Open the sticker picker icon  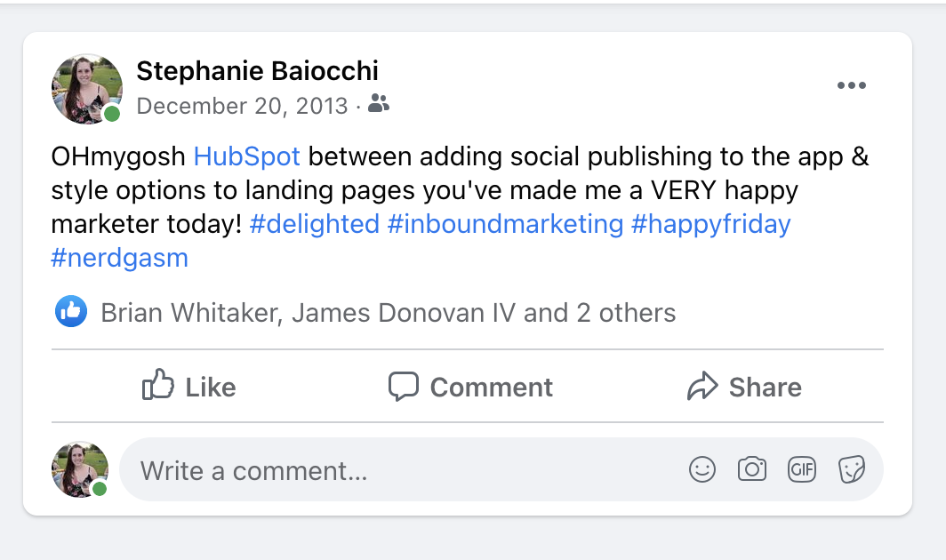pos(852,468)
